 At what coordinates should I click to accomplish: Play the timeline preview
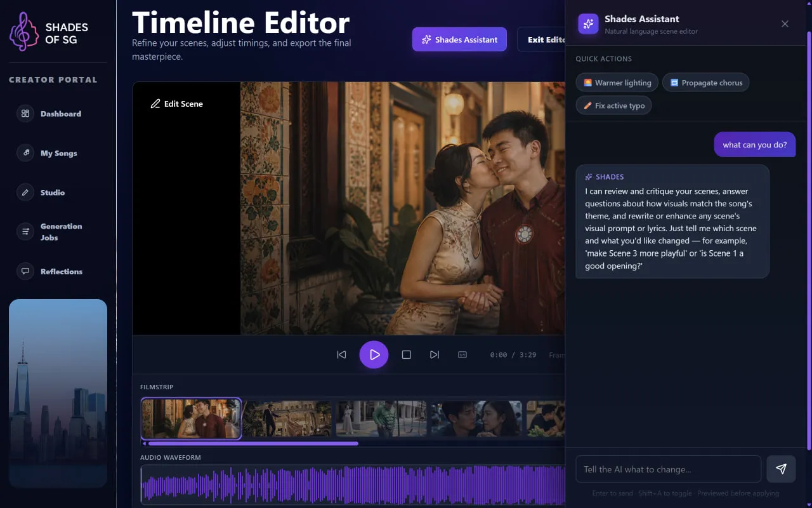(374, 354)
